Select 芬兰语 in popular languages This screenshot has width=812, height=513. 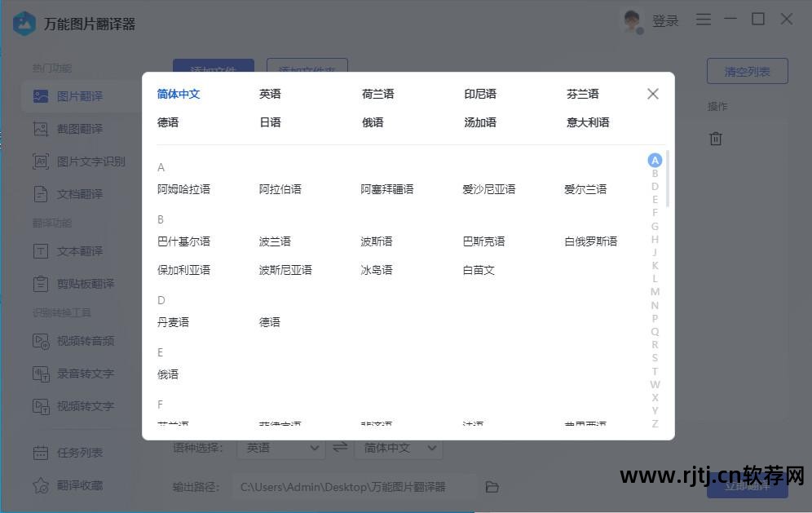(x=583, y=94)
